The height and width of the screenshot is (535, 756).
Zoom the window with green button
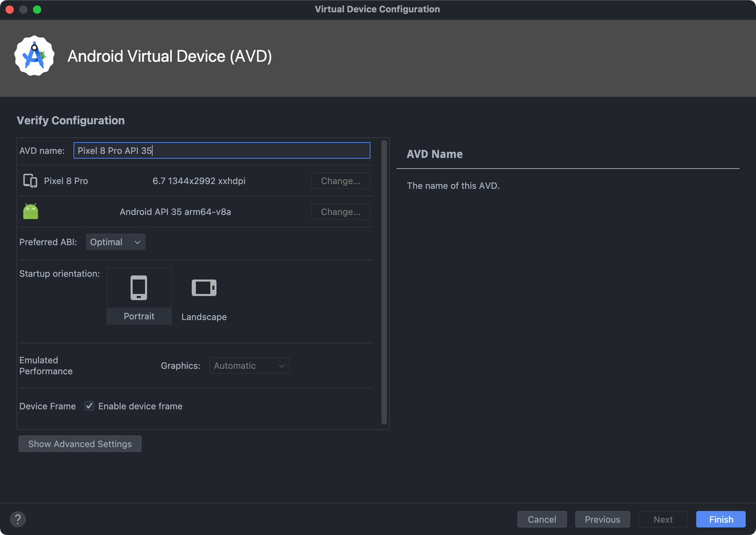coord(37,9)
